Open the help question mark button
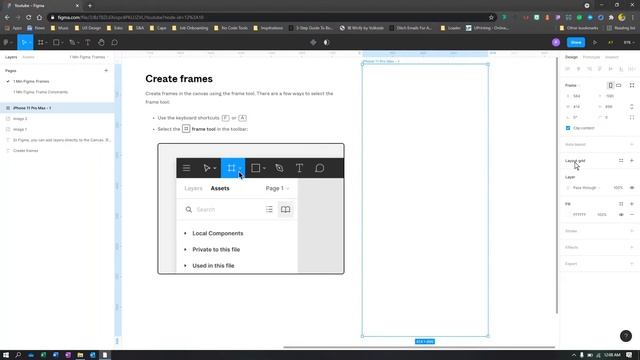Image resolution: width=640 pixels, height=360 pixels. coord(626,336)
